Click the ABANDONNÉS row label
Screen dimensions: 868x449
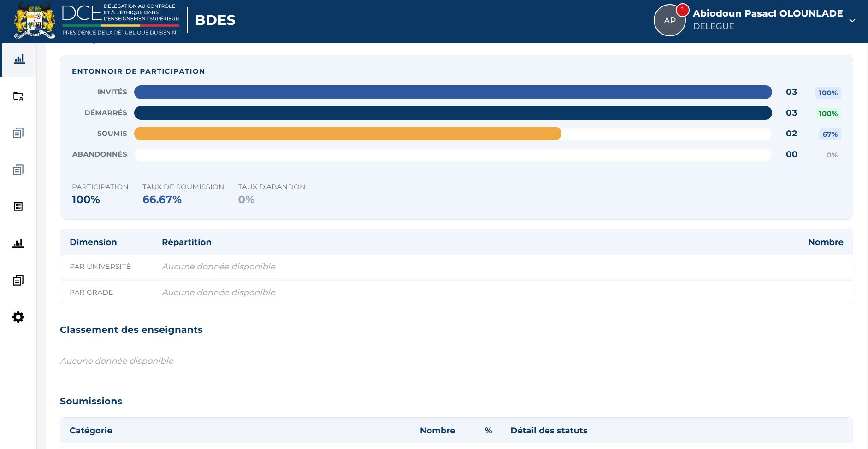(100, 154)
